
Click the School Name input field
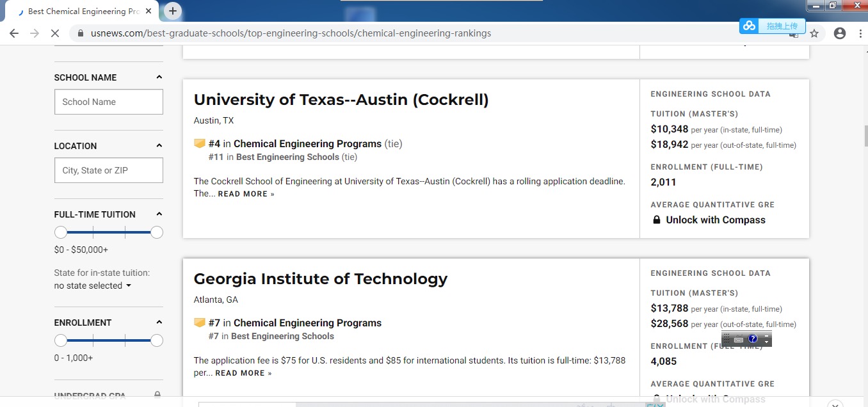click(x=109, y=102)
